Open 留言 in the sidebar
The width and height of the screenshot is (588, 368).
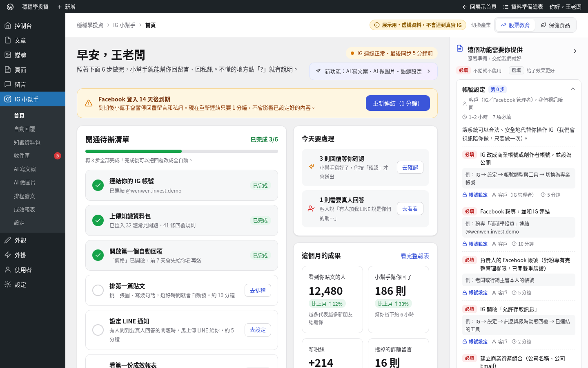pyautogui.click(x=33, y=85)
